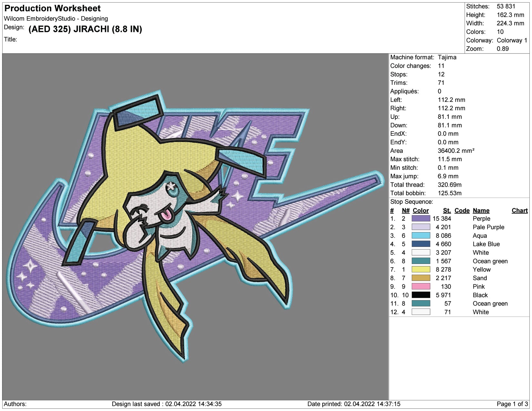532x411 pixels.
Task: Click the Min stitch value '0.1 mm'
Action: [448, 168]
